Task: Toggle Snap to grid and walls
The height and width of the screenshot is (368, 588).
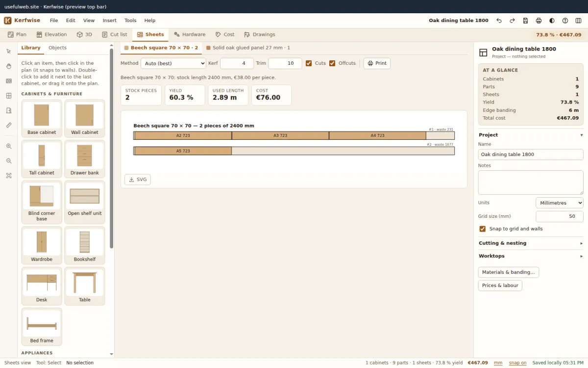Action: 483,229
